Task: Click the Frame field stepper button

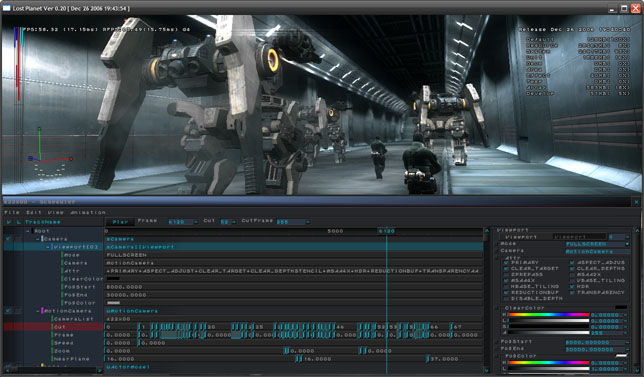Action: point(196,222)
